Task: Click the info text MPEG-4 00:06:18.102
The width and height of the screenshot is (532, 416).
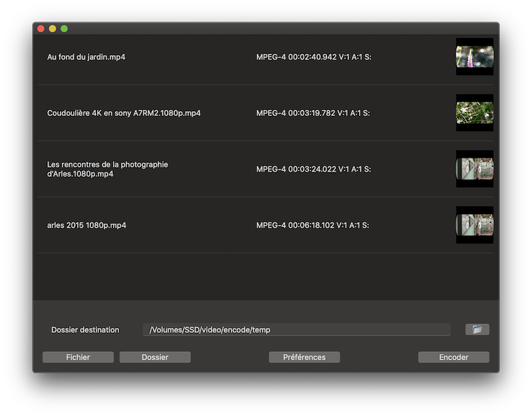Action: (313, 225)
